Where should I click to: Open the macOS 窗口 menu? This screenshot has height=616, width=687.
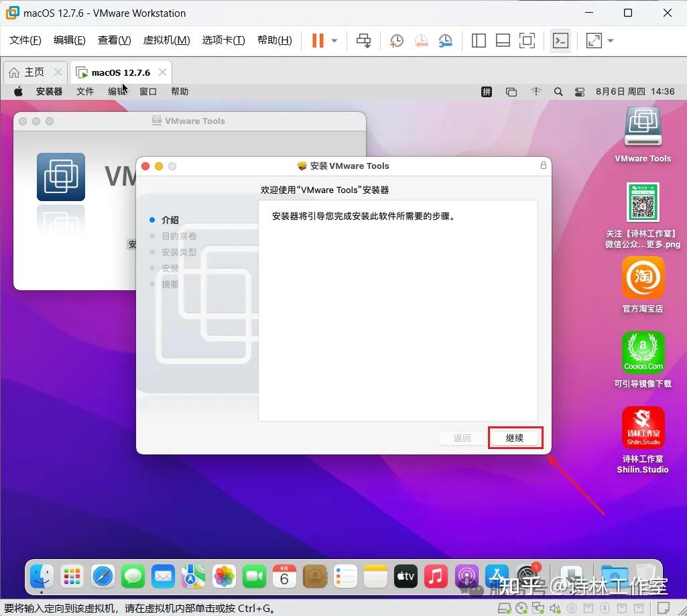[148, 91]
